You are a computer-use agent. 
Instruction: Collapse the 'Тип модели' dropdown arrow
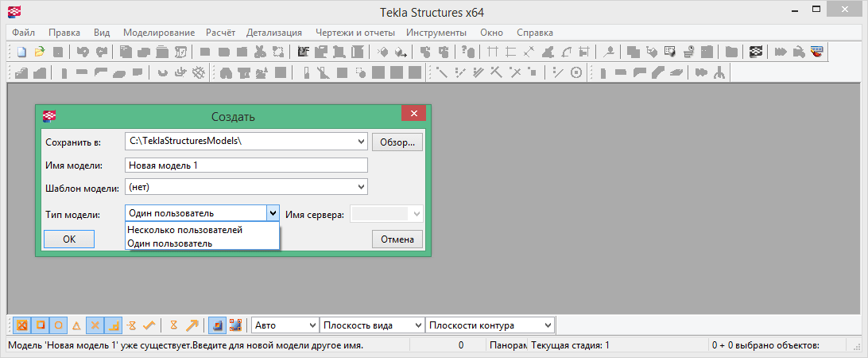click(x=273, y=213)
